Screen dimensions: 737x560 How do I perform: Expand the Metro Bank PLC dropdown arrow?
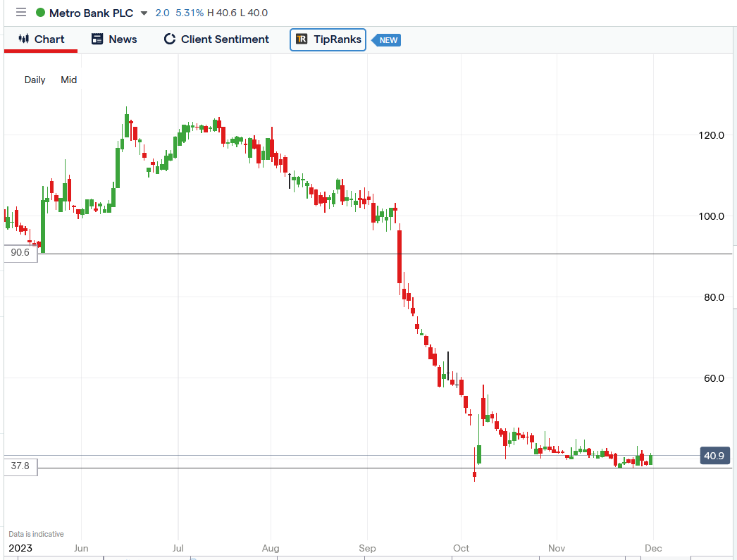[144, 13]
